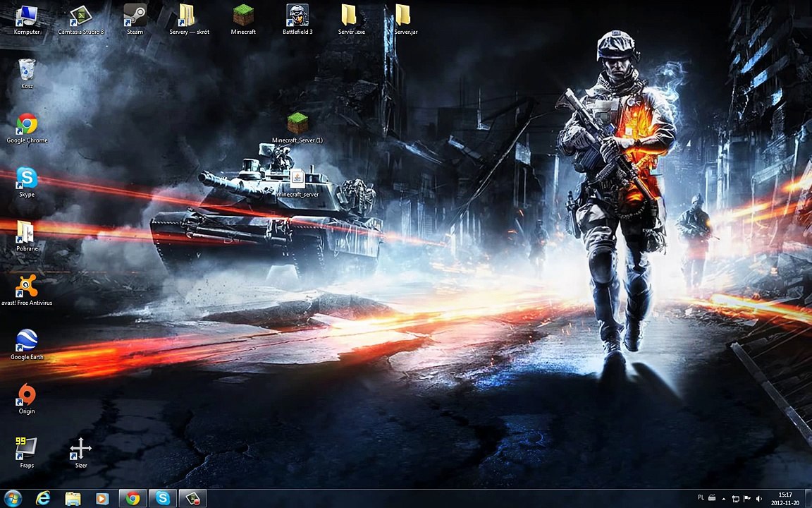812x508 pixels.
Task: Switch to Camtasia Recorder on taskbar
Action: 192,499
